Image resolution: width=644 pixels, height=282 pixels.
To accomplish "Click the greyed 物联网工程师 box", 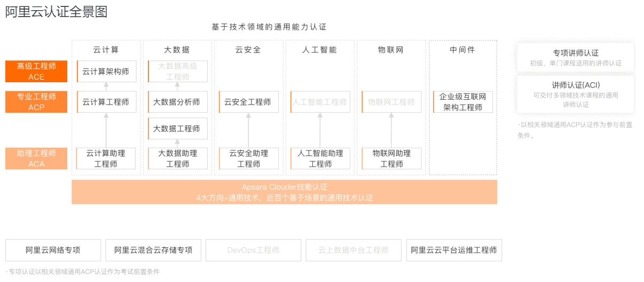I will tap(391, 102).
